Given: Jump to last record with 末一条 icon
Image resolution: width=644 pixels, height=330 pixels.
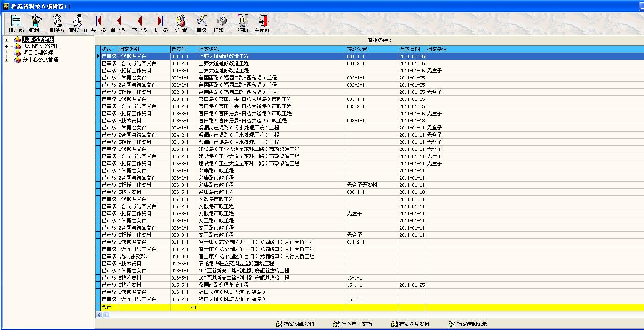Looking at the screenshot, I should (x=160, y=22).
